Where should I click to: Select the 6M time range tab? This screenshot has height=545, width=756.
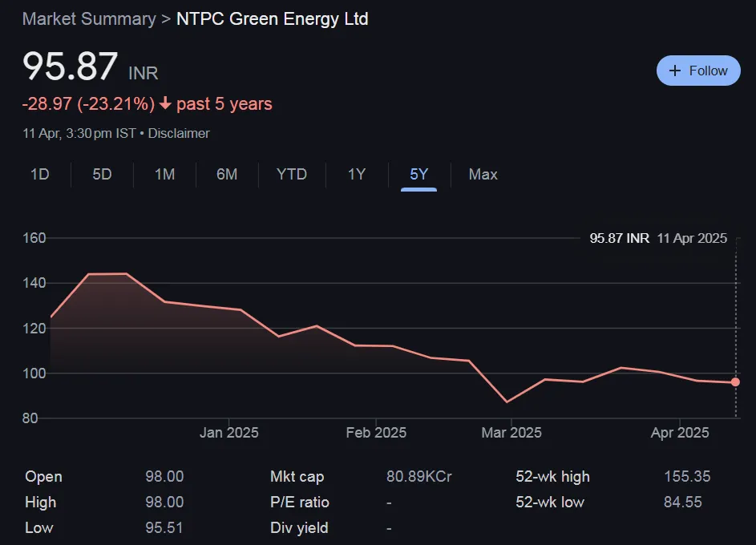[227, 174]
